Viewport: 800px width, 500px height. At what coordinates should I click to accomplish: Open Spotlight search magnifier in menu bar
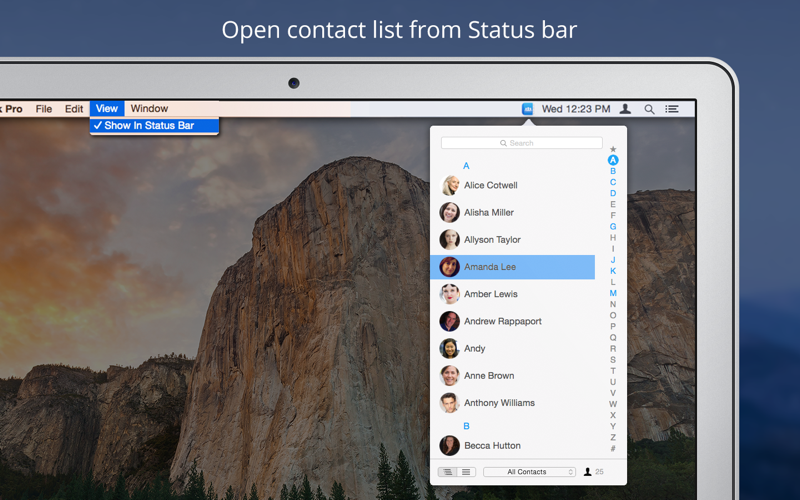(x=649, y=109)
